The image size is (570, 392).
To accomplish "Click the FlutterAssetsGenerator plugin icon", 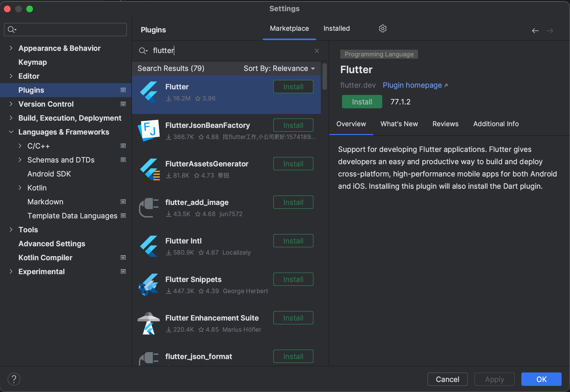I will (x=149, y=169).
